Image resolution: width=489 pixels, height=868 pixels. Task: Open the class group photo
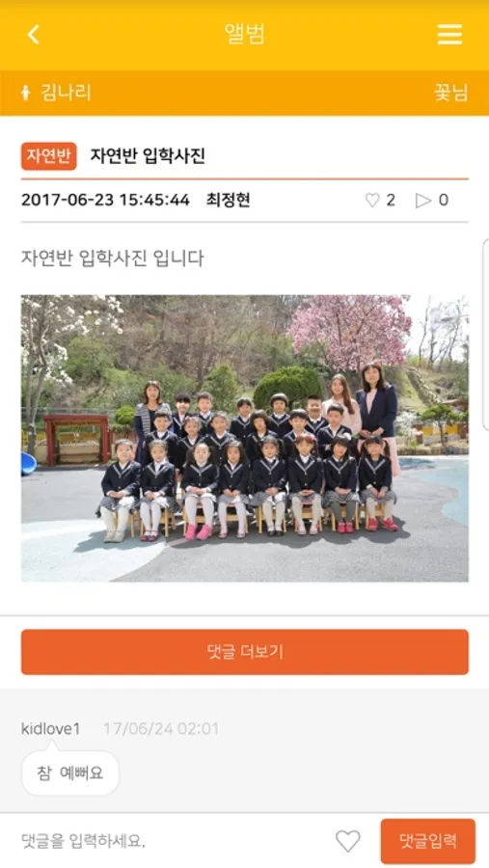[245, 439]
